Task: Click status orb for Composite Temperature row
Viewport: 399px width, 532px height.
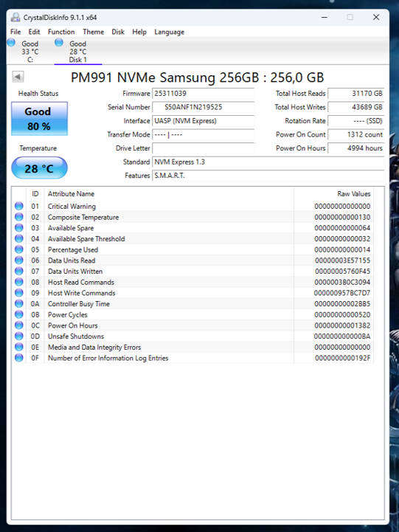Action: (x=19, y=217)
